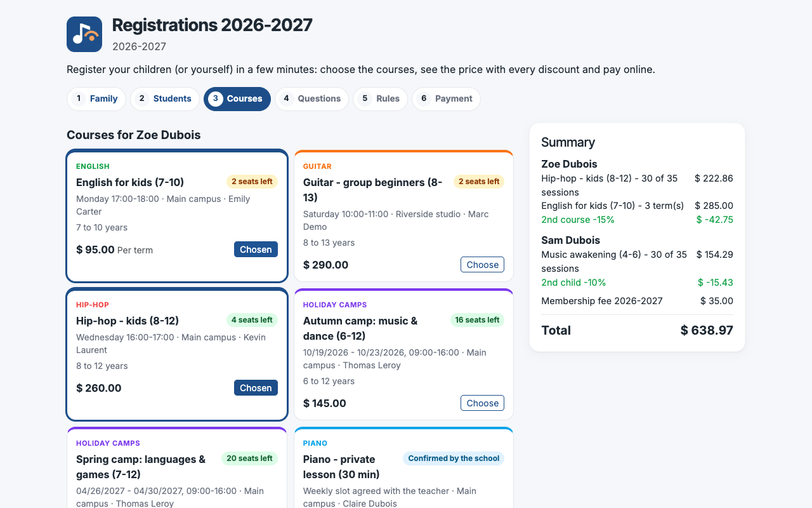Click the 2nd course -15% discount line
Viewport: 812px width, 508px height.
[x=637, y=220]
